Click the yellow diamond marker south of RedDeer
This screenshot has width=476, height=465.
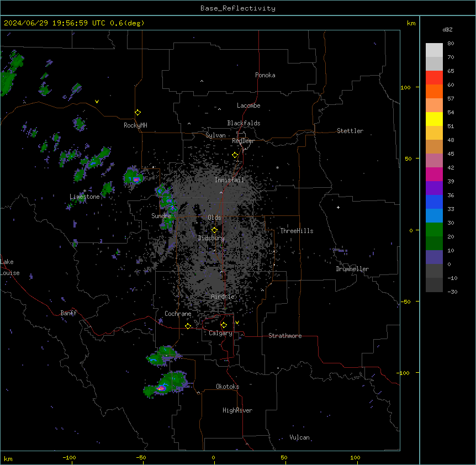coord(235,155)
